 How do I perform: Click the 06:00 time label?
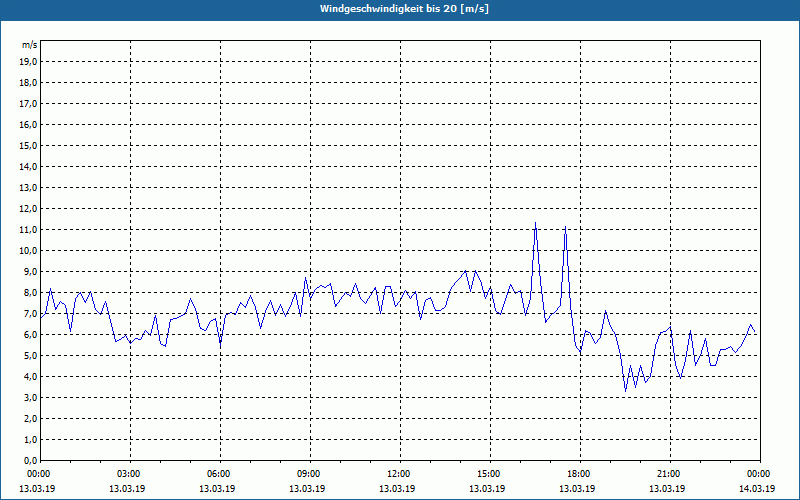(x=220, y=474)
